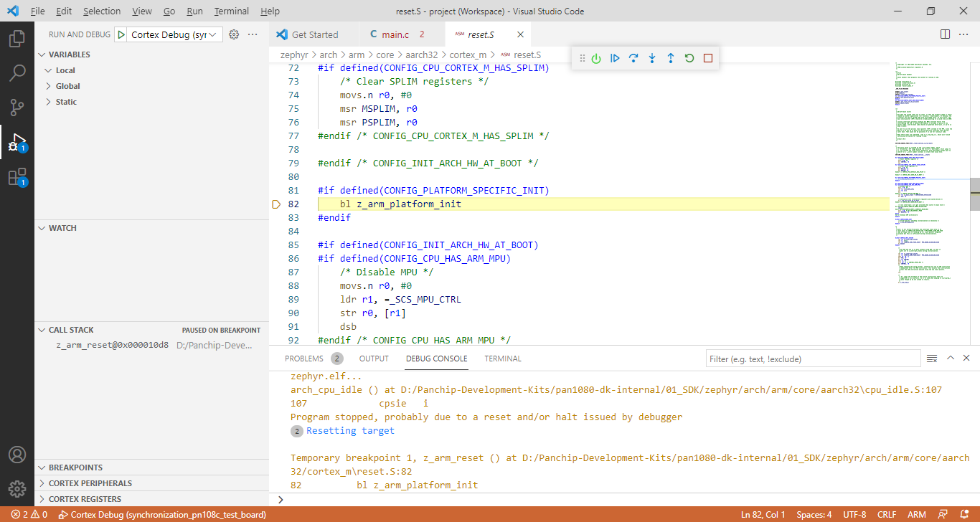The height and width of the screenshot is (522, 980).
Task: Expand the Global variables scope
Action: [152, 86]
